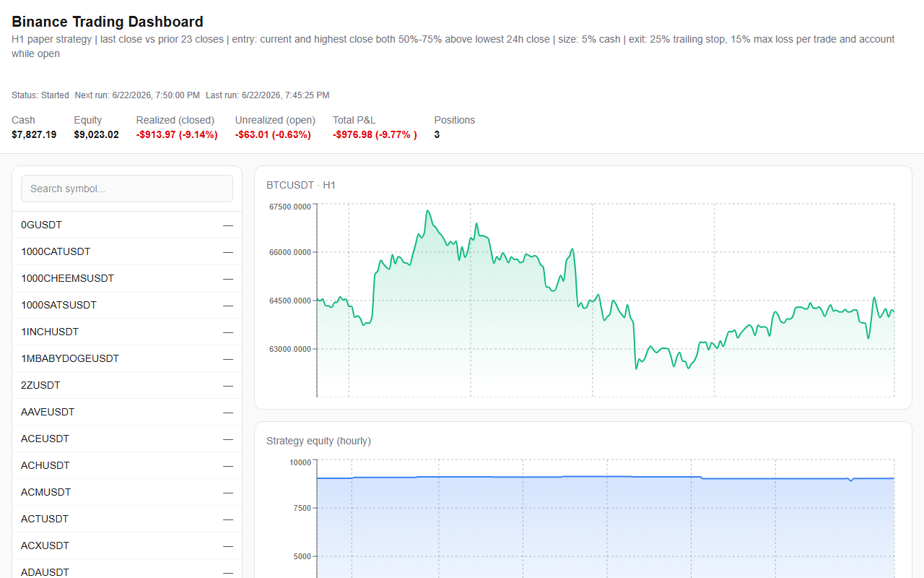This screenshot has height=578, width=924.
Task: Select 2ZUSDT in the symbol list
Action: tap(127, 386)
